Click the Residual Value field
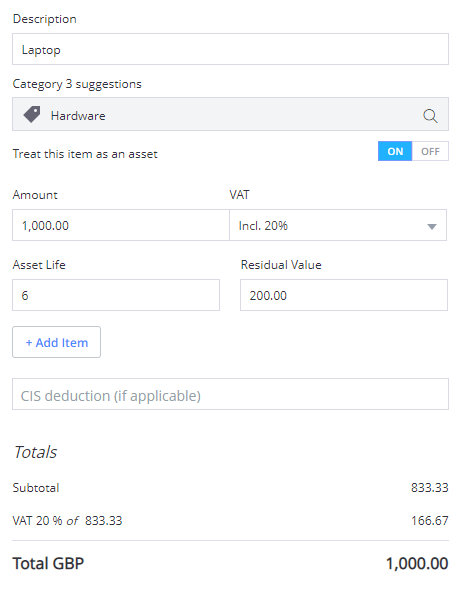 (x=344, y=295)
